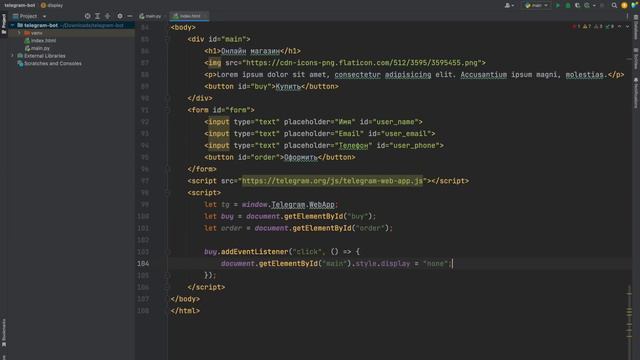Switch to the main.py editor tab
The image size is (640, 360).
[x=150, y=16]
